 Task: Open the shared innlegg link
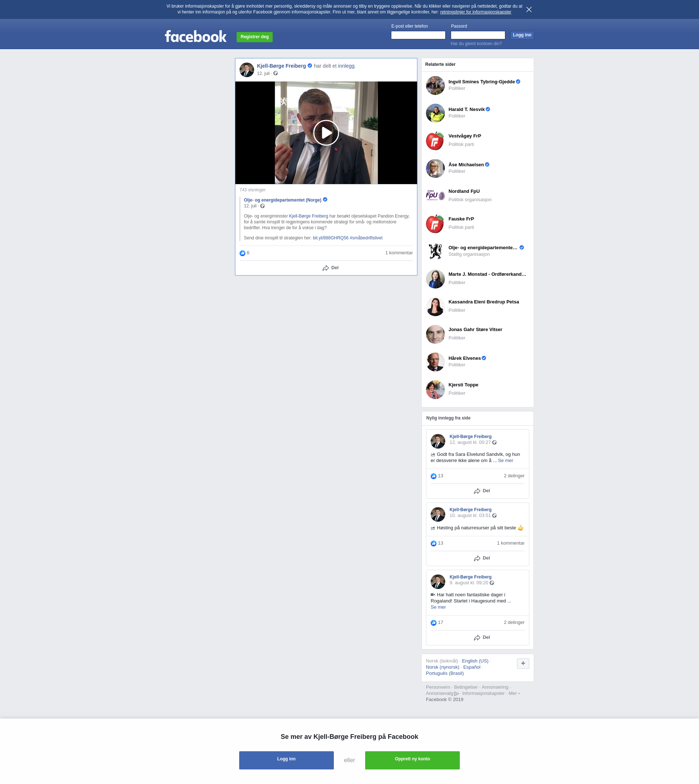coord(346,66)
